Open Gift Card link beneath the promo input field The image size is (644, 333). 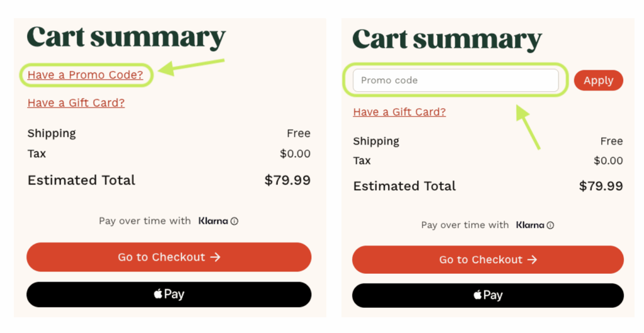[x=399, y=112]
